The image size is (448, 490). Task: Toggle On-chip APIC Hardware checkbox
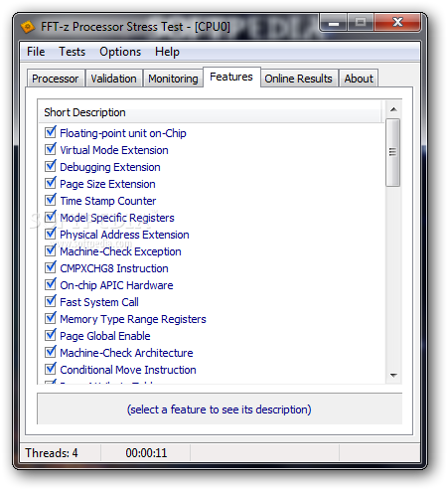click(x=51, y=284)
